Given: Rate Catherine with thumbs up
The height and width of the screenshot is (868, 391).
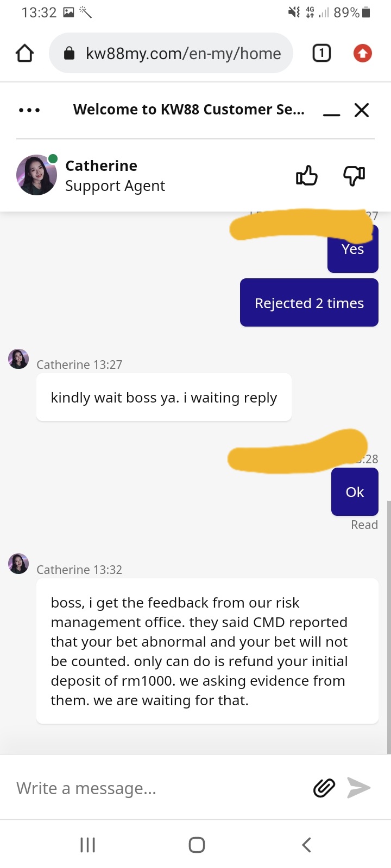Looking at the screenshot, I should tap(307, 176).
